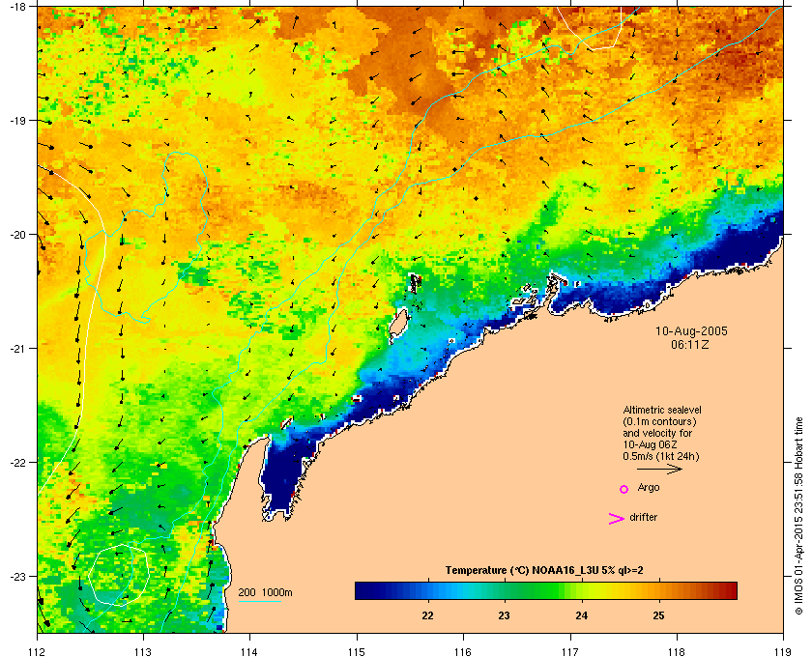This screenshot has height=657, width=812.
Task: Click the 'and velocity for' legend line
Action: (657, 433)
